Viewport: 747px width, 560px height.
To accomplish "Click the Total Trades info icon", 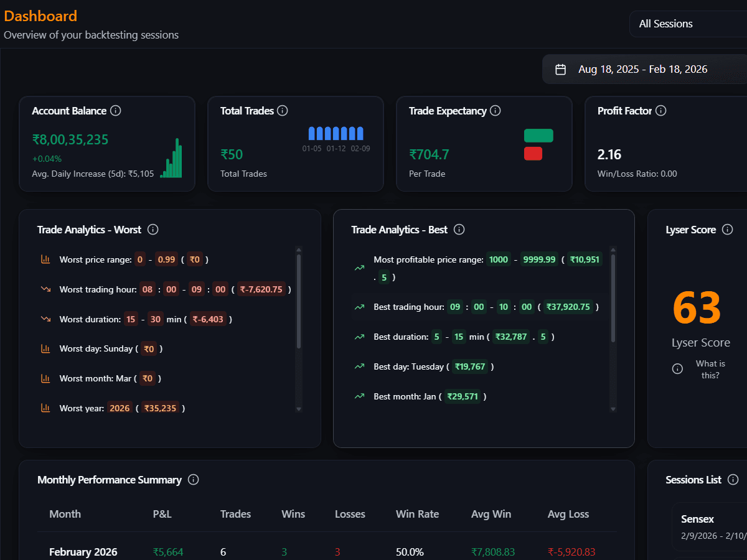I will coord(283,111).
